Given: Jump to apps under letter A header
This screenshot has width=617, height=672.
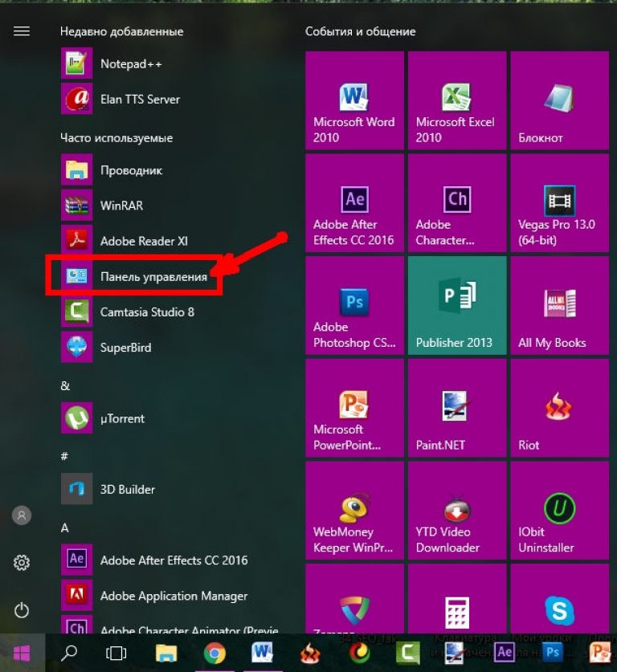Looking at the screenshot, I should coord(64,527).
